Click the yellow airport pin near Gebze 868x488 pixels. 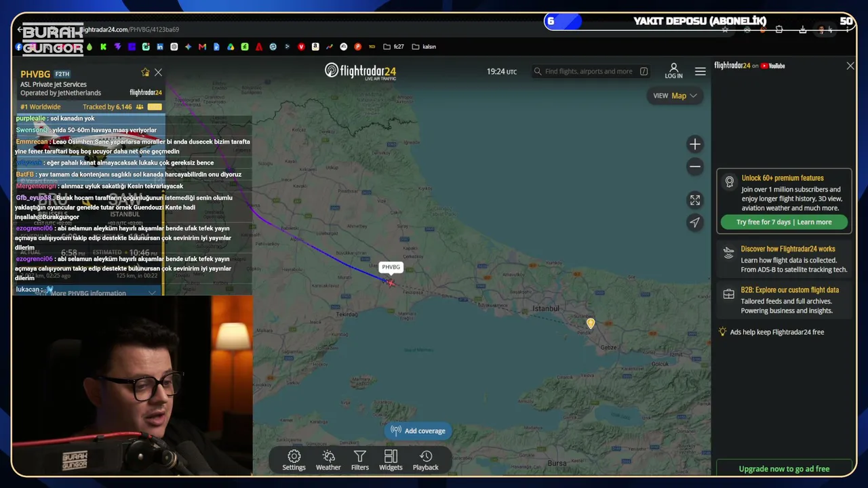[x=591, y=324]
